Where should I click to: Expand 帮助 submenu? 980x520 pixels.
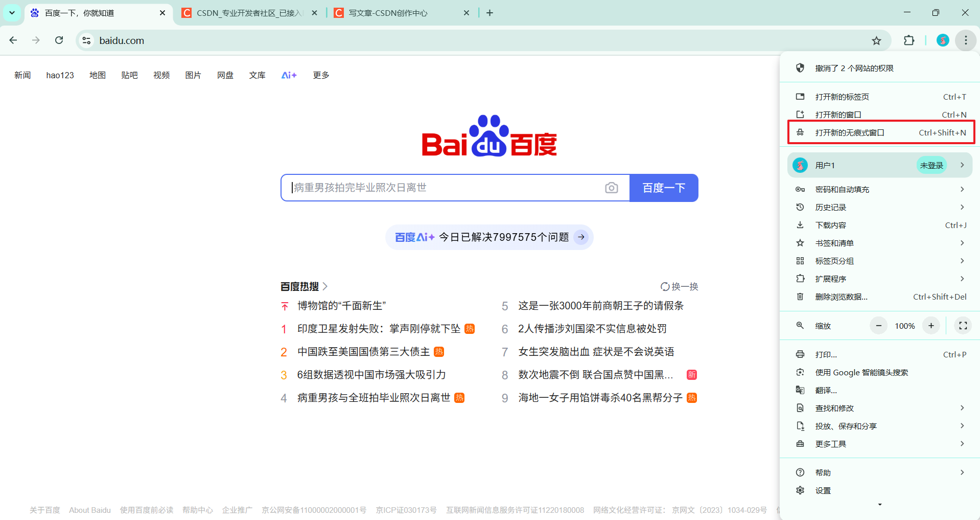pyautogui.click(x=879, y=472)
